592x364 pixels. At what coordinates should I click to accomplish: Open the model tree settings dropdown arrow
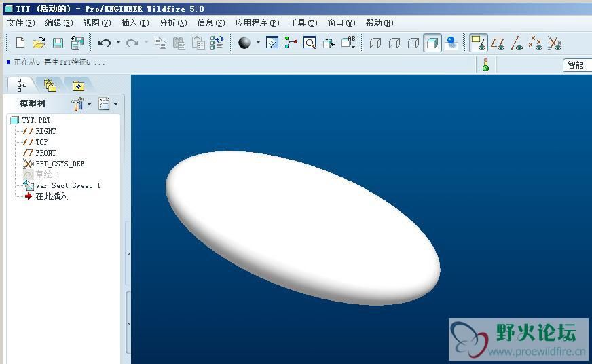pyautogui.click(x=90, y=103)
